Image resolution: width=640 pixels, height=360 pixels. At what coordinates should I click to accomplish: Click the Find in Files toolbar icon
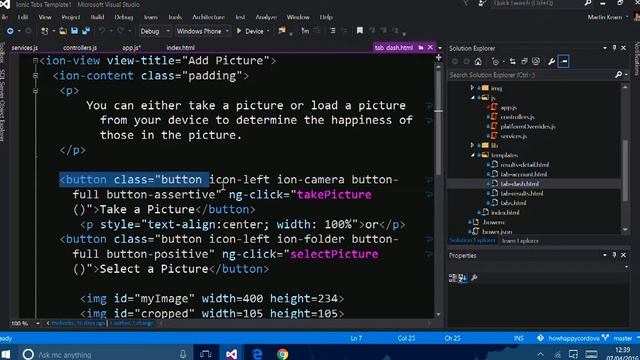282,31
